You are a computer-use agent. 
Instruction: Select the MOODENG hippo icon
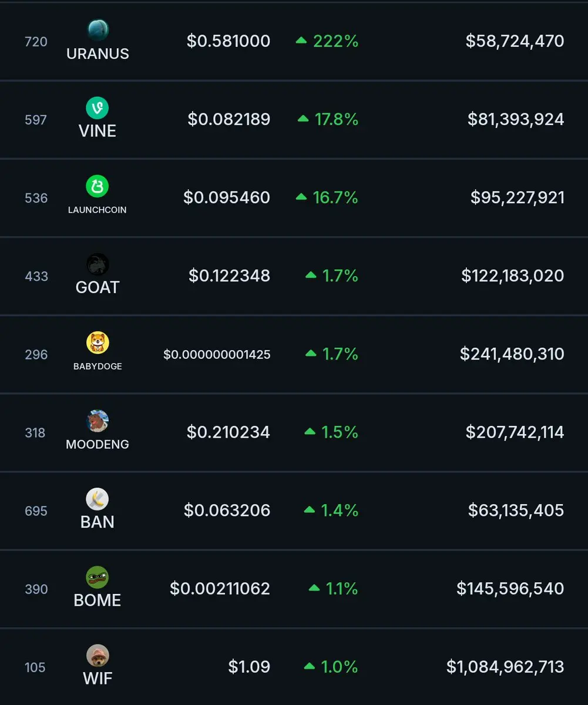click(98, 421)
